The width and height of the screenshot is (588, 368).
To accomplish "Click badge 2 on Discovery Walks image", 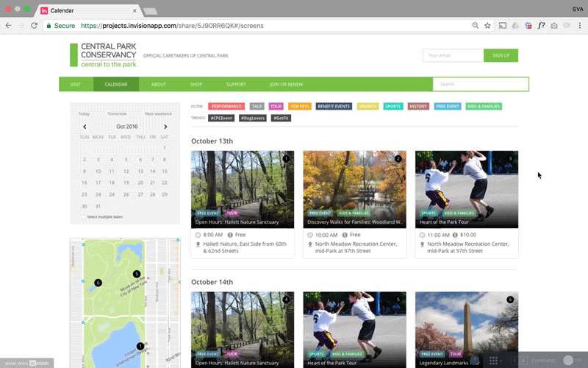I will tap(398, 158).
